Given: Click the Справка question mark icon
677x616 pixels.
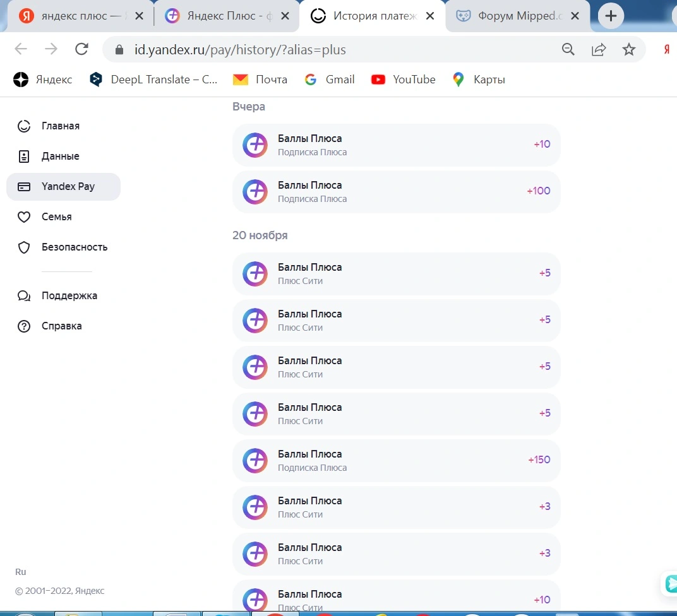Looking at the screenshot, I should coord(24,326).
